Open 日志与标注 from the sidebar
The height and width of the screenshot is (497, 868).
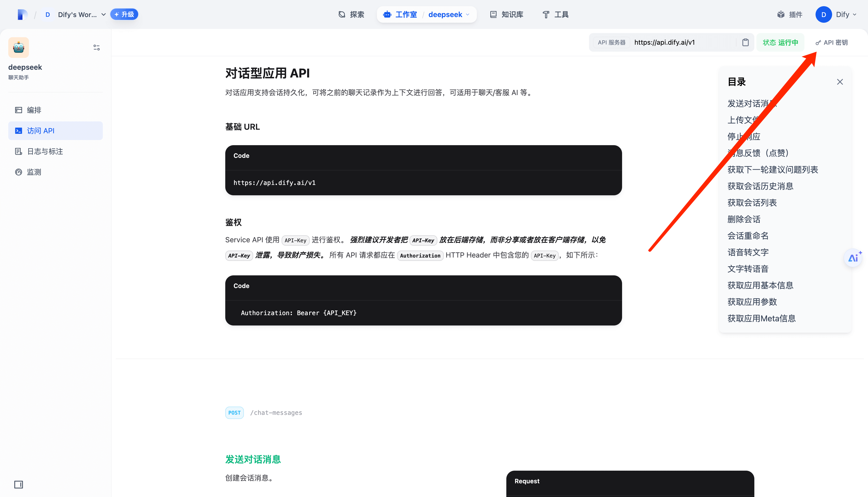pos(44,151)
